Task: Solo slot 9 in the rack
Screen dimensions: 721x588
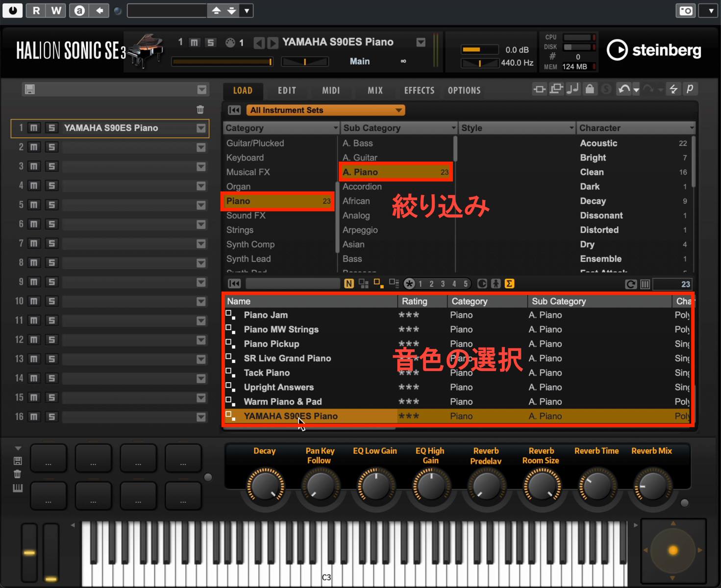Action: point(51,282)
